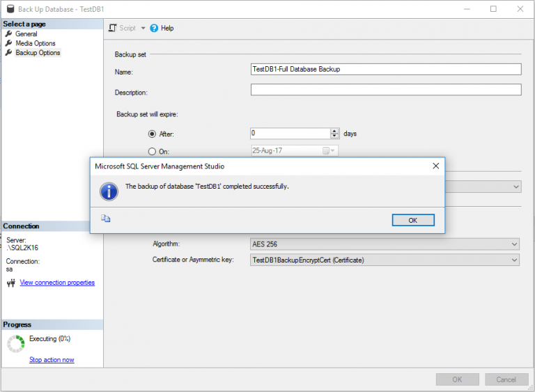
Task: Click the Backup Options wrench icon
Action: [x=9, y=52]
